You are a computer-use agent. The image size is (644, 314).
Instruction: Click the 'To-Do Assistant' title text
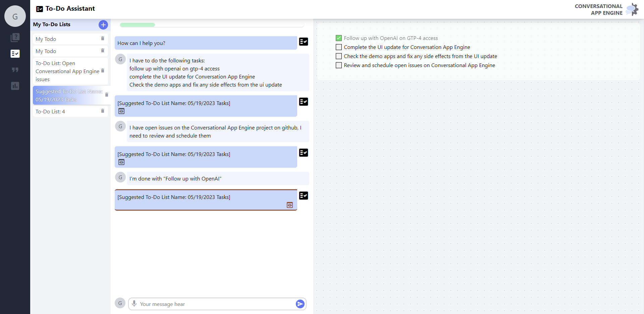[70, 9]
